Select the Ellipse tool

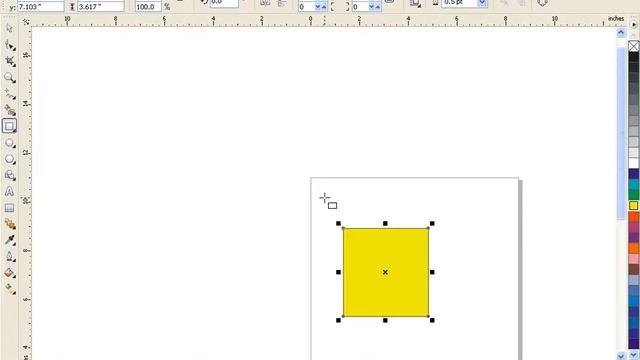[9, 142]
